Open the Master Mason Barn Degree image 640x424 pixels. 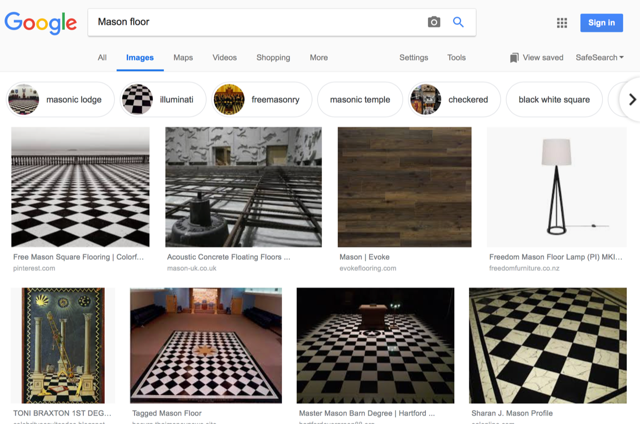[376, 346]
